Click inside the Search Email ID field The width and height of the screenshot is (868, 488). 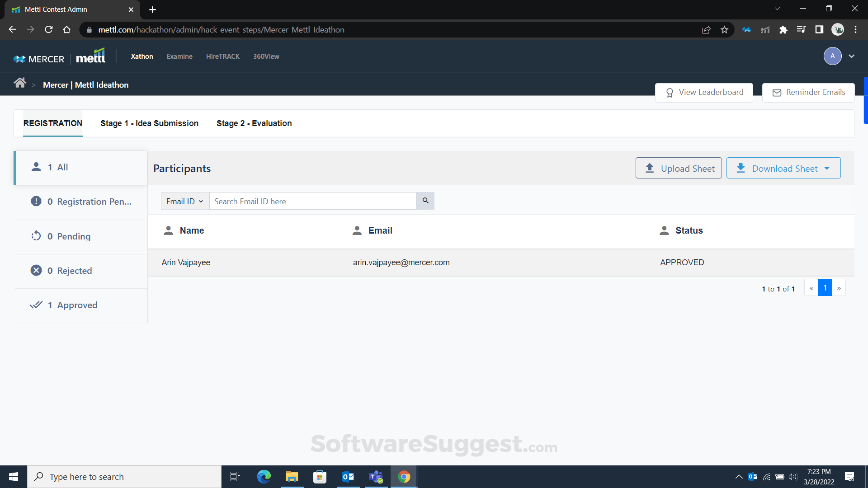[312, 201]
